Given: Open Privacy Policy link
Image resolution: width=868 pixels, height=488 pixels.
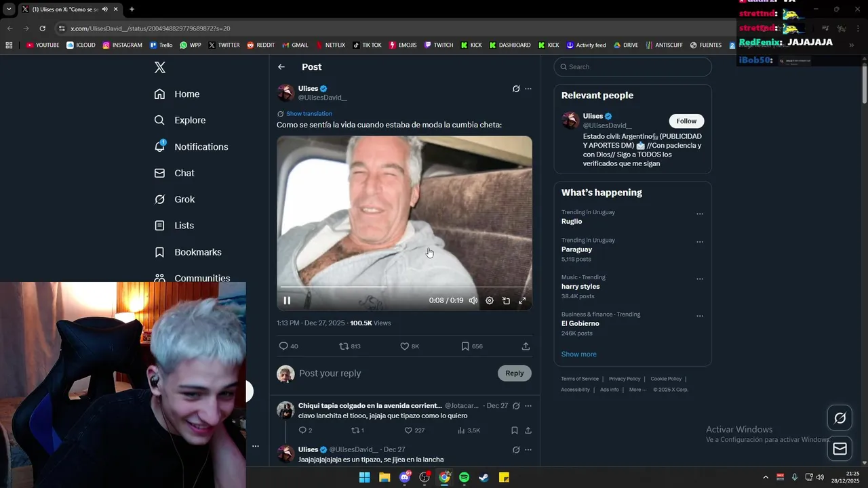Looking at the screenshot, I should pos(625,379).
